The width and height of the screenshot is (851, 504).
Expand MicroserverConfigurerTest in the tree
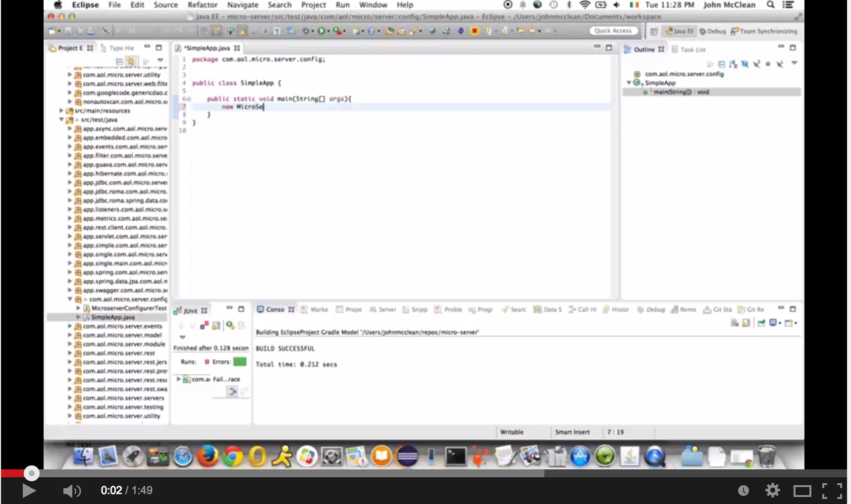point(78,308)
